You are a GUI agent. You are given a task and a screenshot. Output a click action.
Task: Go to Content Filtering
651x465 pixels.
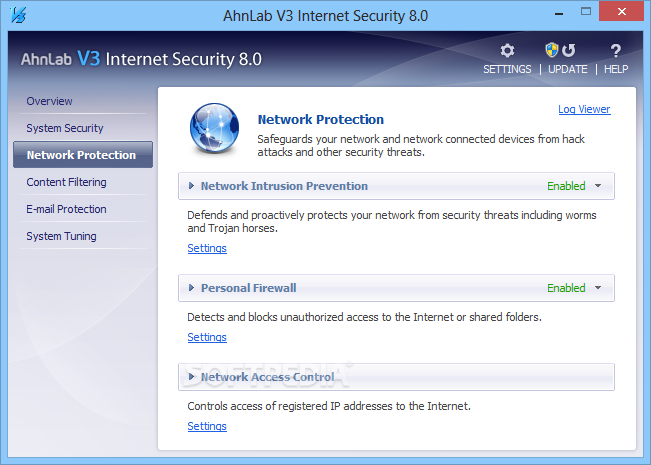[66, 182]
